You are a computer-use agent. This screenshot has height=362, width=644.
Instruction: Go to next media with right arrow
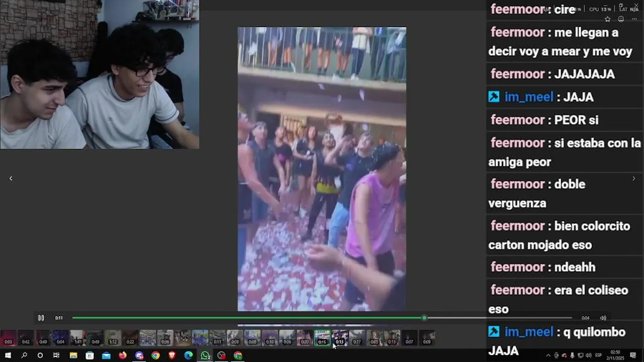[x=633, y=178]
